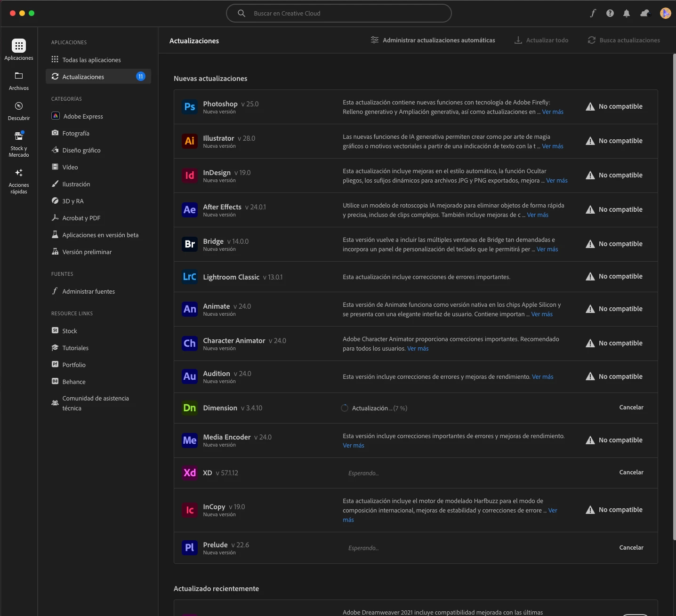Click the XD app icon

[190, 473]
